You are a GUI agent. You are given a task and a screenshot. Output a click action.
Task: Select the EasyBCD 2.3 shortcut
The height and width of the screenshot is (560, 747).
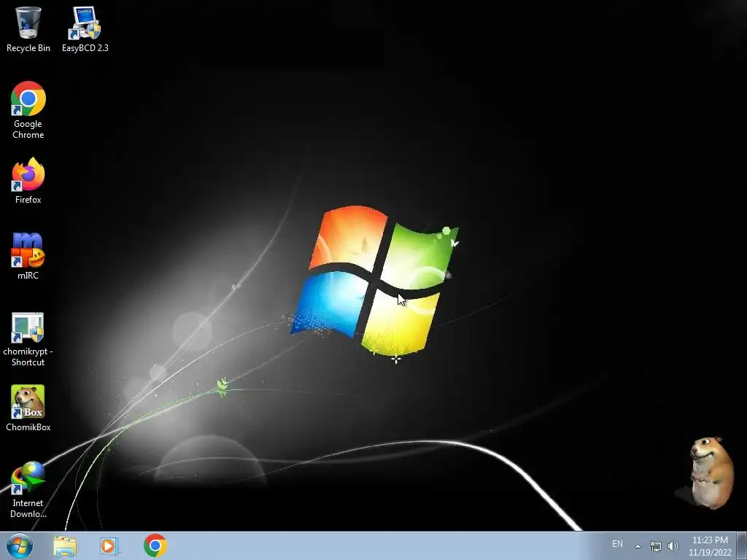click(x=85, y=28)
